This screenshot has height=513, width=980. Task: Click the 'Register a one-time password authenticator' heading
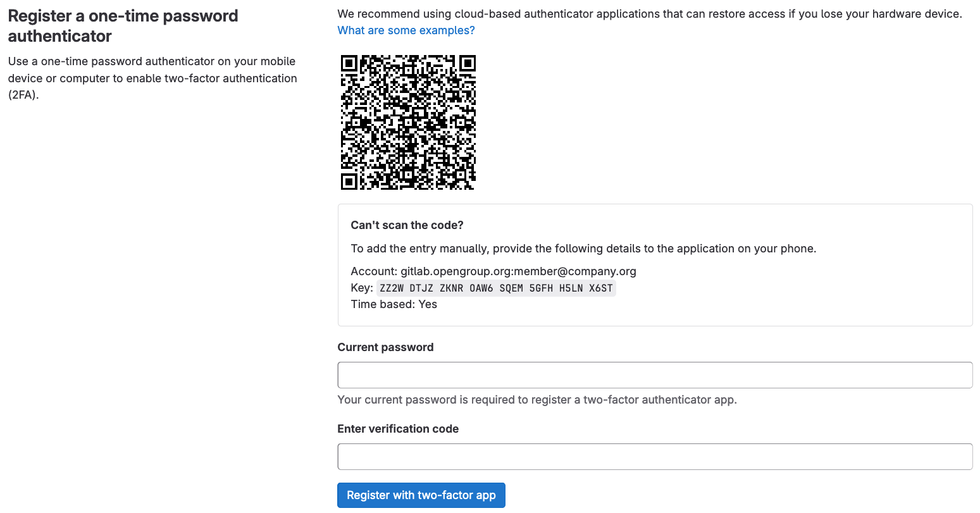tap(122, 26)
